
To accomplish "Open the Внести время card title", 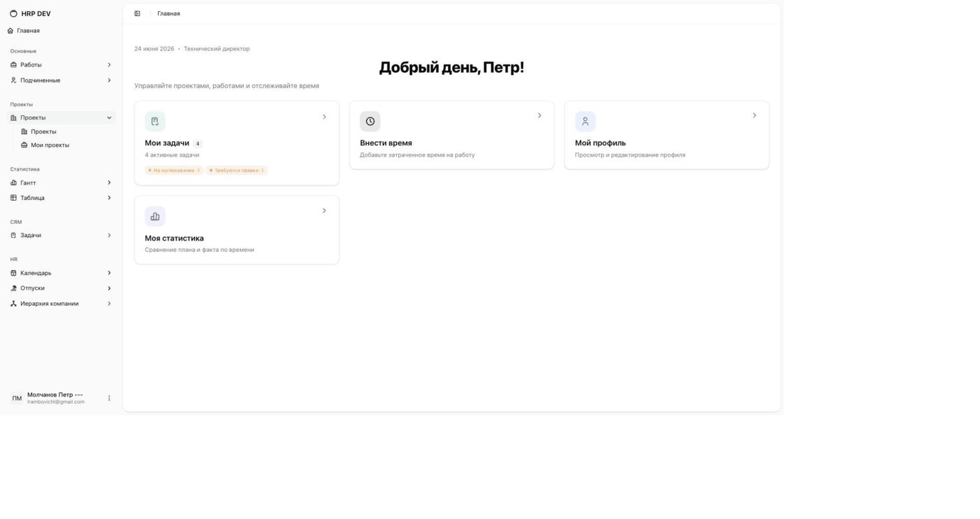I will (386, 143).
